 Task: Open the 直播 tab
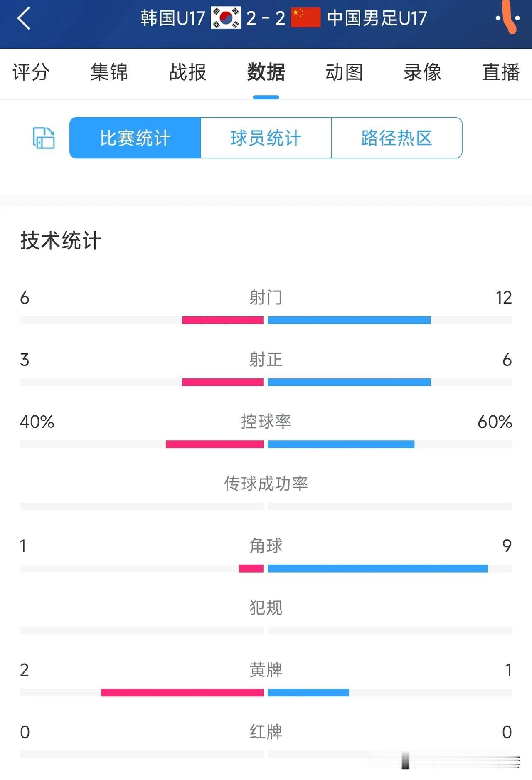coord(501,72)
